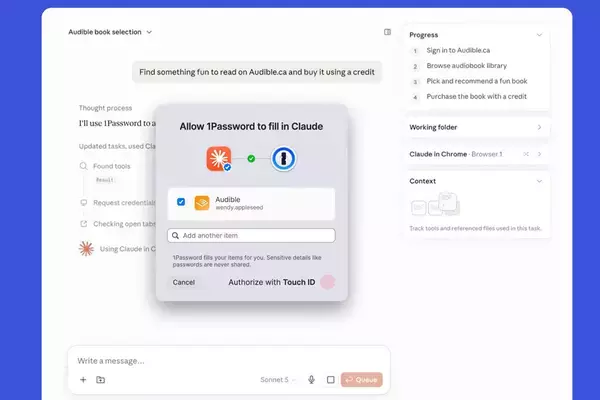This screenshot has height=400, width=600.
Task: Click the Request credentials step icon
Action: 83,202
